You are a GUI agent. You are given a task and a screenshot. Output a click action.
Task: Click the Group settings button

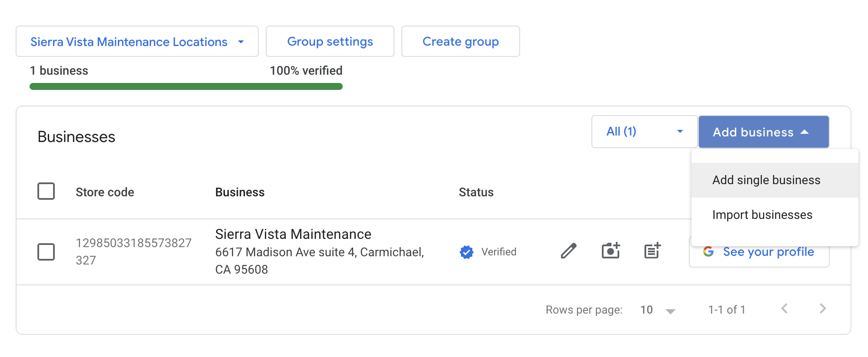pyautogui.click(x=330, y=42)
